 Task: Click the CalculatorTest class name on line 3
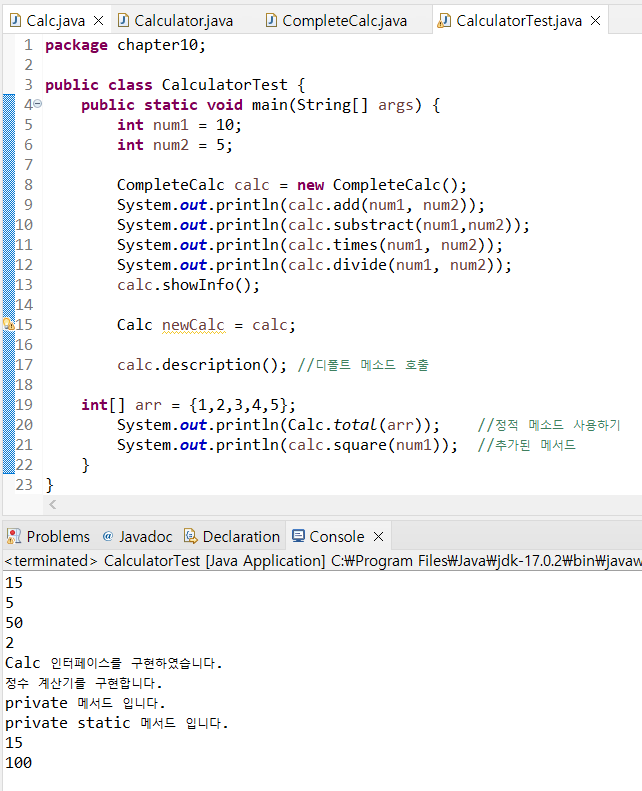[224, 84]
